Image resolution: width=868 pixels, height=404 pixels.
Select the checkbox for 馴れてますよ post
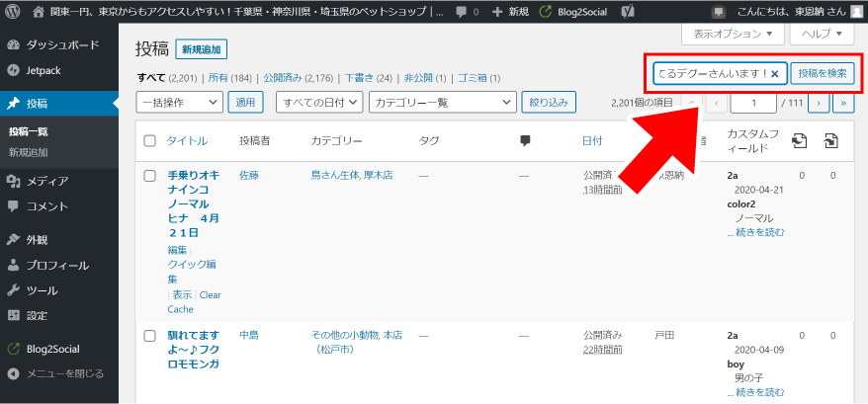(150, 336)
